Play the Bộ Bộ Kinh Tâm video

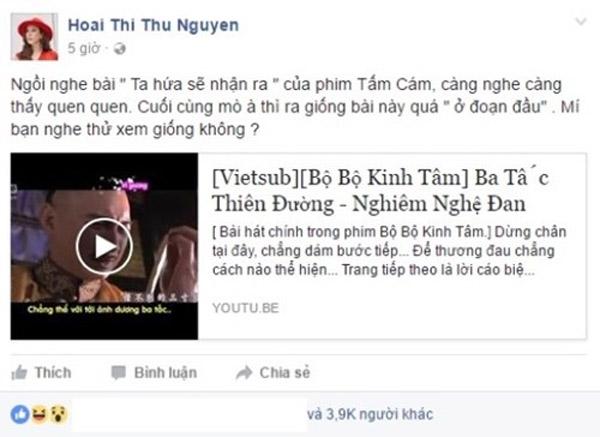coord(104,246)
